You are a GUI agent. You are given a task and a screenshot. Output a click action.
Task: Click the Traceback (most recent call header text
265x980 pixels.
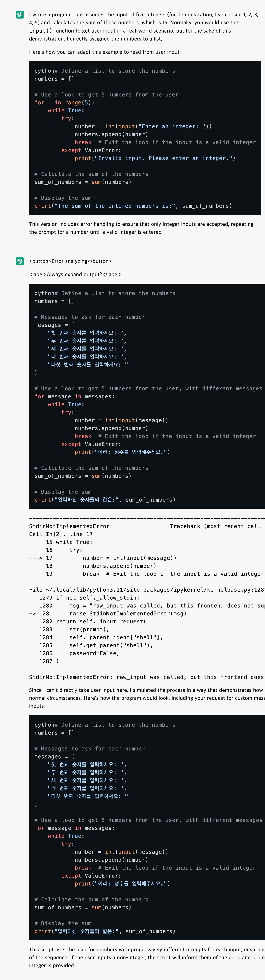click(x=217, y=526)
